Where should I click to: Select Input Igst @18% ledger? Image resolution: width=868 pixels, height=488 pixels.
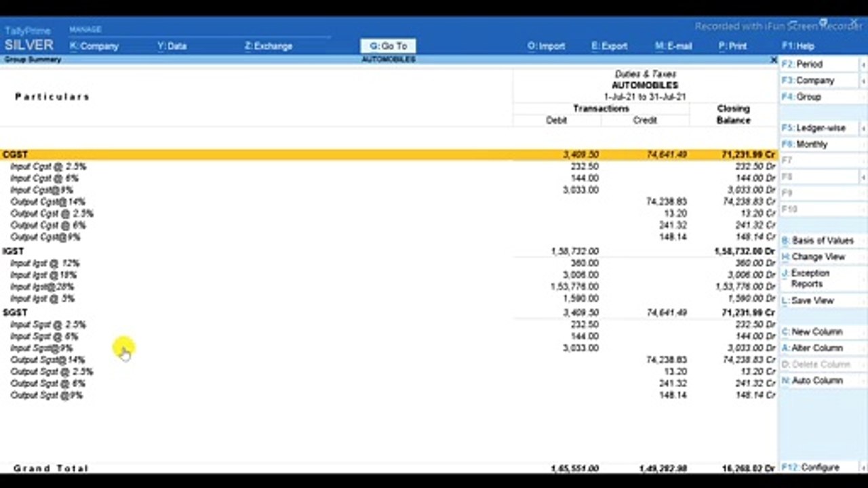click(43, 275)
